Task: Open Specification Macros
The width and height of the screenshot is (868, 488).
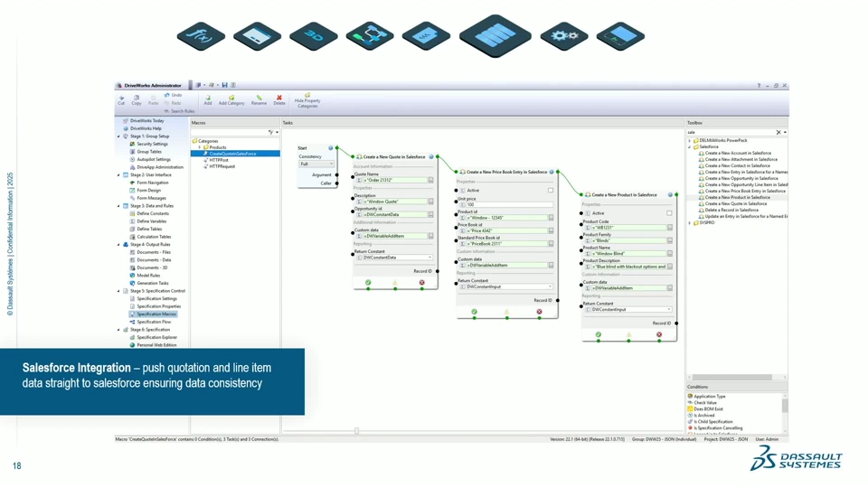Action: [x=156, y=314]
